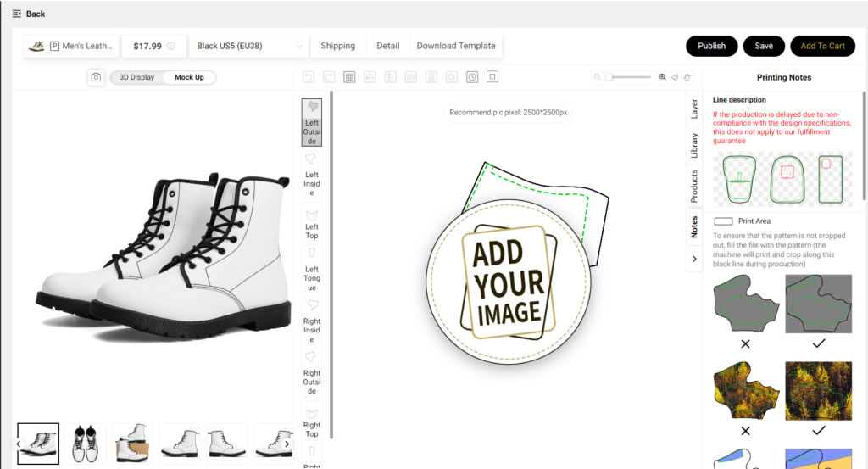
Task: Select the fourth single-boot mockup thumbnail
Action: (180, 444)
